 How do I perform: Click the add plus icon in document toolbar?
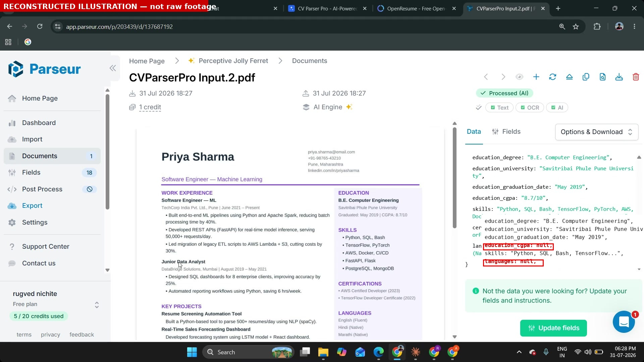point(536,77)
